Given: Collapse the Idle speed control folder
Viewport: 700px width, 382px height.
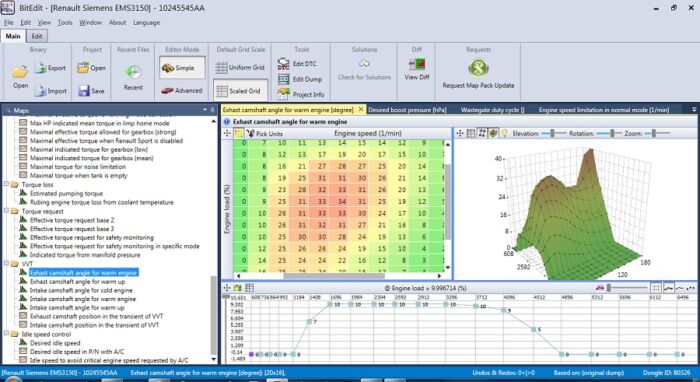Looking at the screenshot, I should (x=7, y=334).
